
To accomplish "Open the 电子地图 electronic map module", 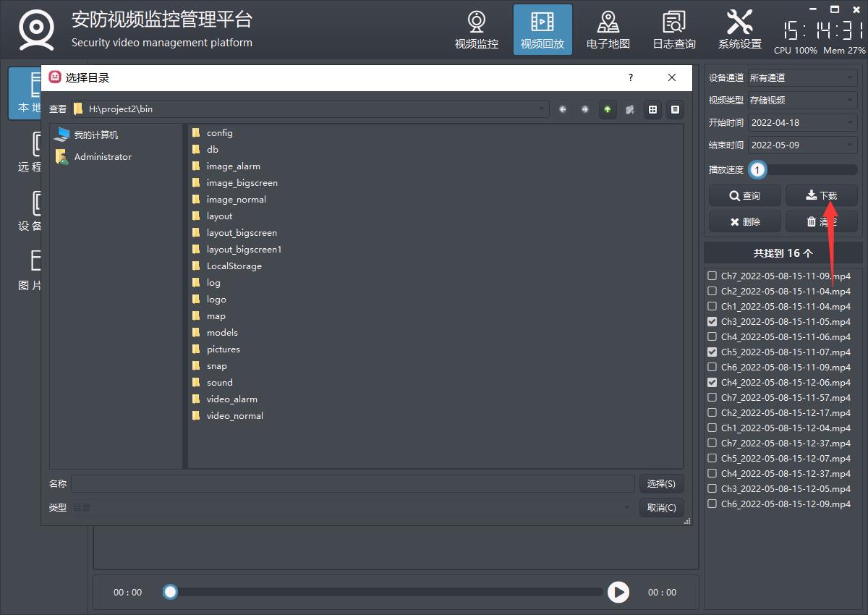I will pos(608,30).
